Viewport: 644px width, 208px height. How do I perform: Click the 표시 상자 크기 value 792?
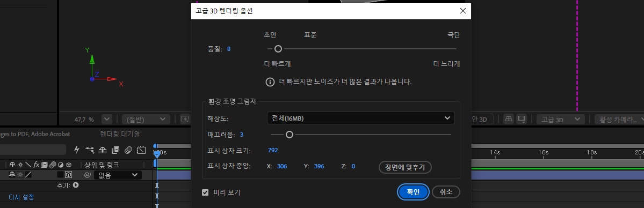coord(273,151)
